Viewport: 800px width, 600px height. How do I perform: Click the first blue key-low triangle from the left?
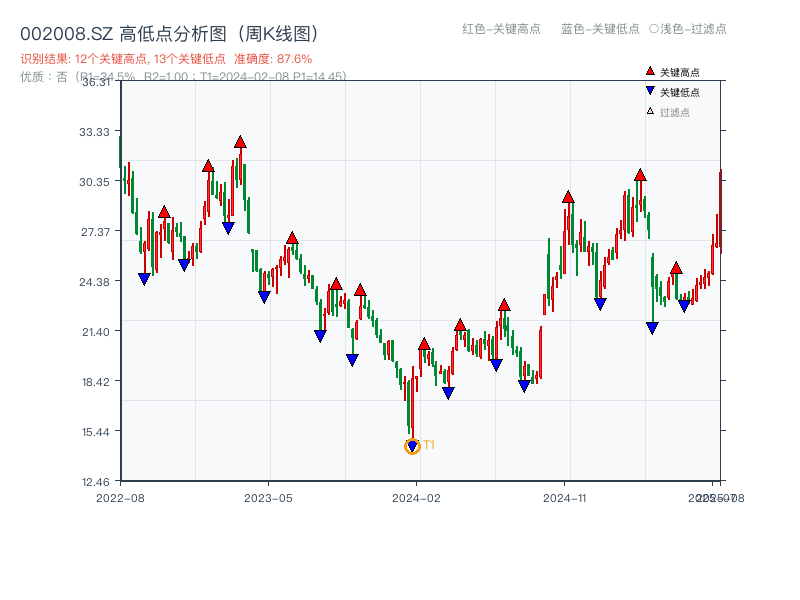click(144, 279)
